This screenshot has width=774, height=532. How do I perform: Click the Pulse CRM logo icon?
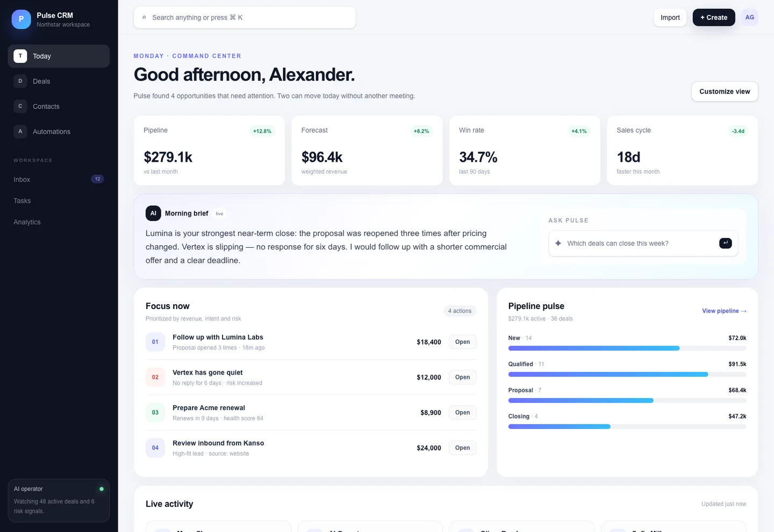[x=21, y=19]
